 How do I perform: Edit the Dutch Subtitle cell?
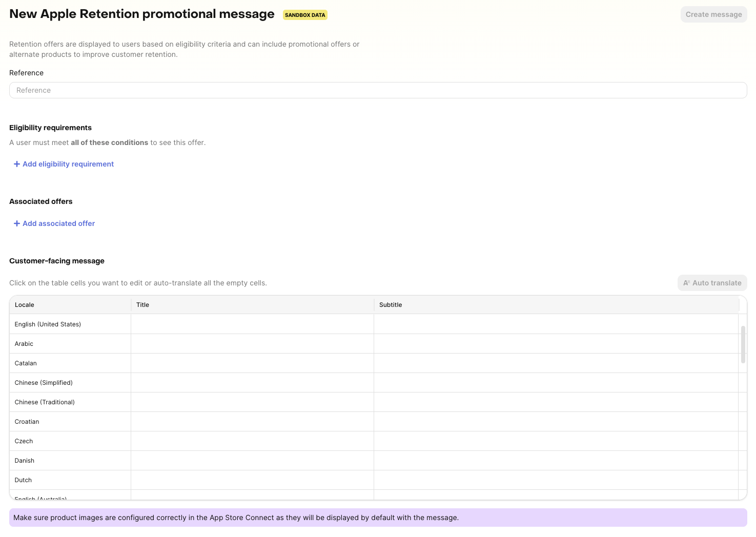pos(556,480)
